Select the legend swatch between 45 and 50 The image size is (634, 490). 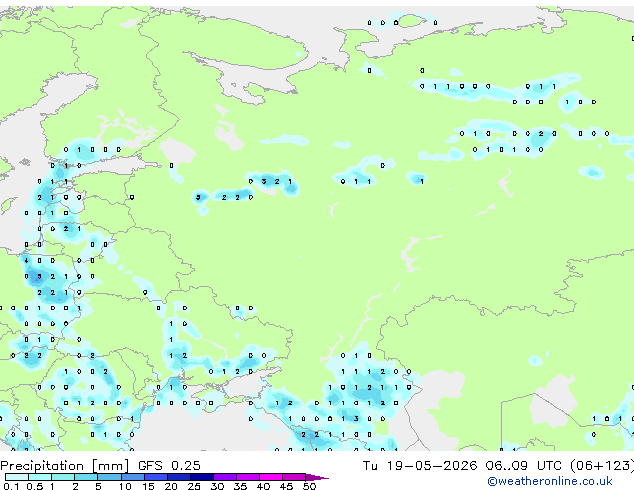(294, 477)
